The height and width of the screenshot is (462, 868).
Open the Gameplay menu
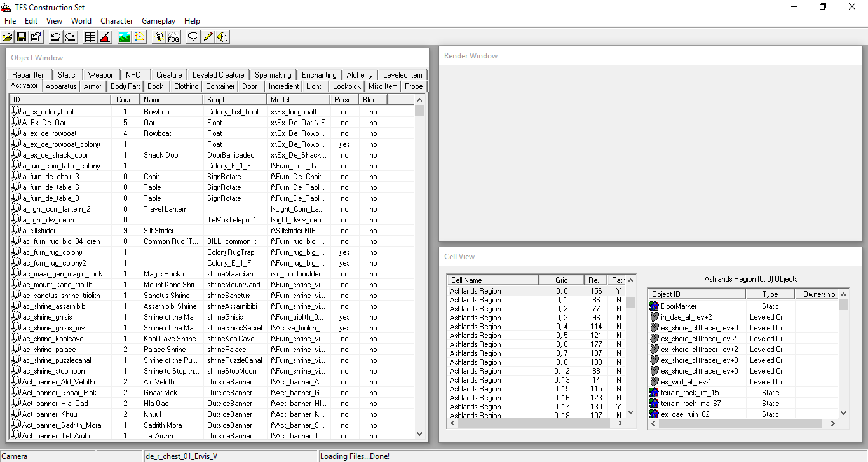click(x=159, y=21)
